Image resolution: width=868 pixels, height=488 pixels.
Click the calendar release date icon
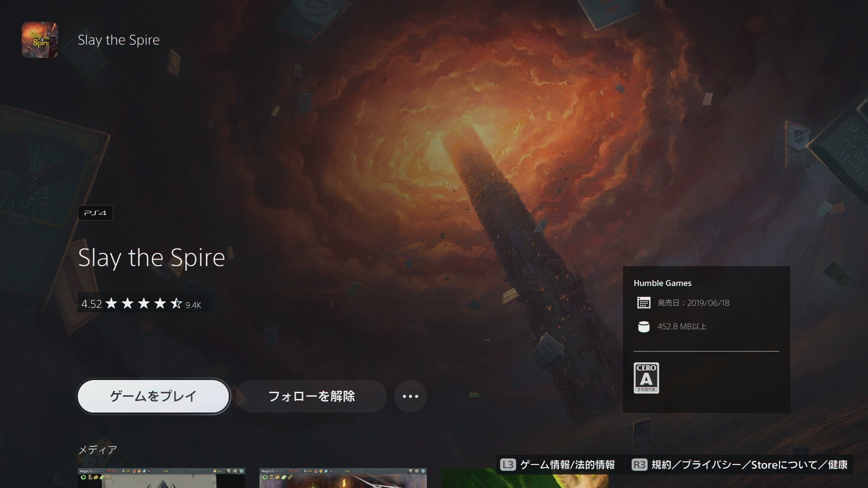pyautogui.click(x=644, y=303)
